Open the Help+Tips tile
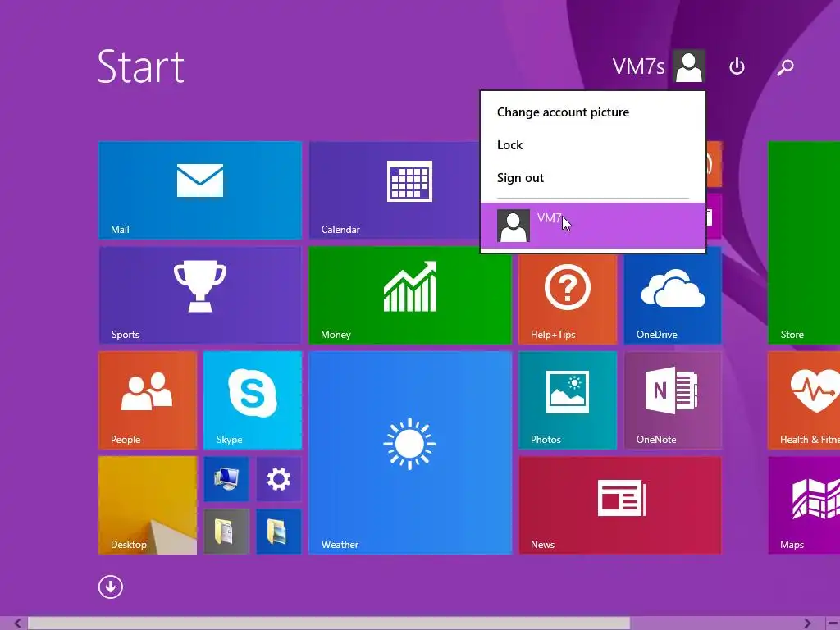840x630 pixels. pos(568,299)
